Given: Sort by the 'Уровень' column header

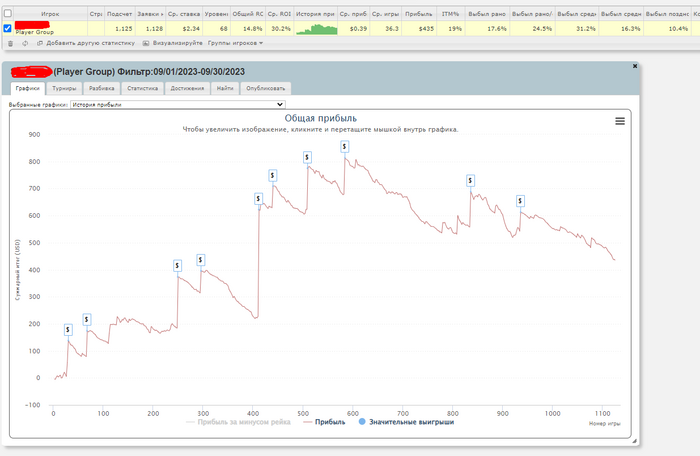Looking at the screenshot, I should pos(217,14).
